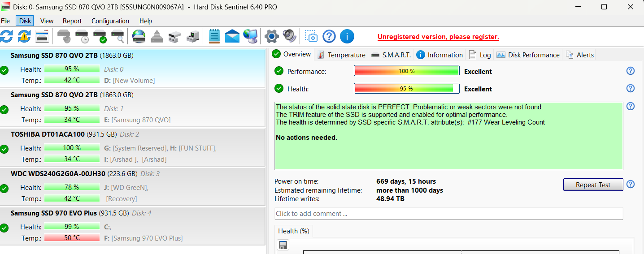Screen dimensions: 644x254
Task: Click help icon beside status text box
Action: [x=631, y=106]
